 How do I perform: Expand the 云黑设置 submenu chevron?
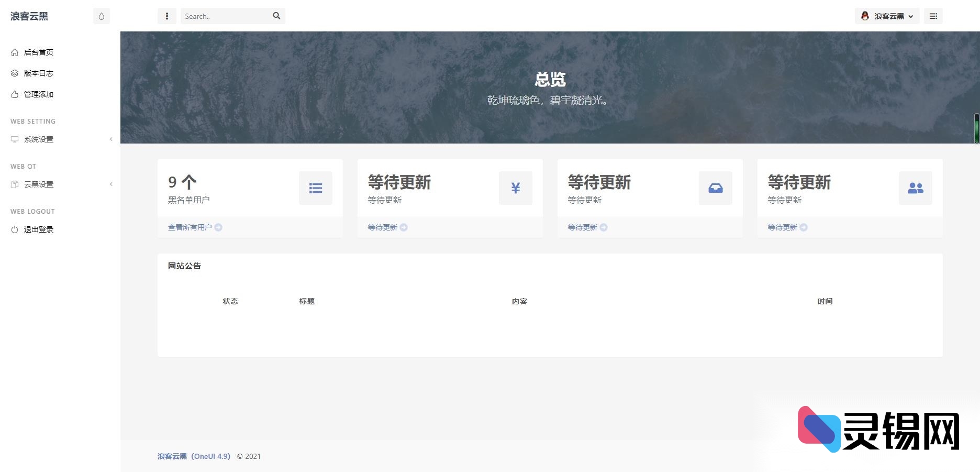110,184
